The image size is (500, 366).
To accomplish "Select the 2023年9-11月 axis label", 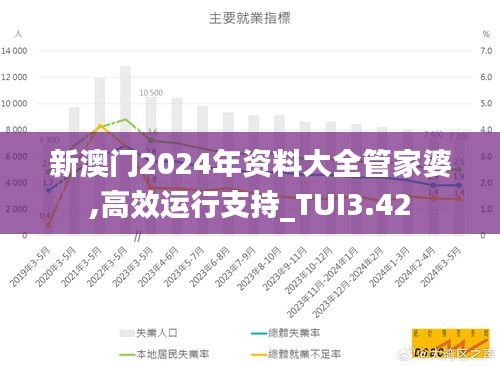I will click(x=285, y=269).
